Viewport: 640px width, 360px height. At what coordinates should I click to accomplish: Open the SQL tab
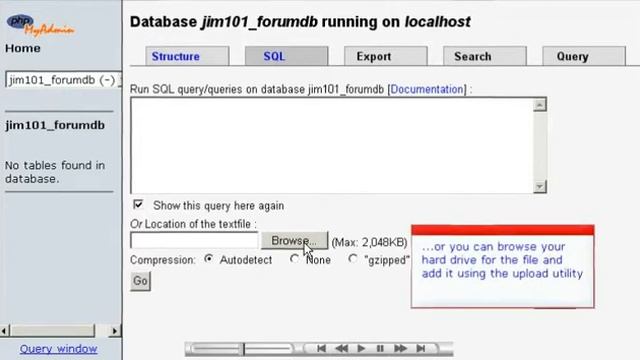pyautogui.click(x=287, y=56)
